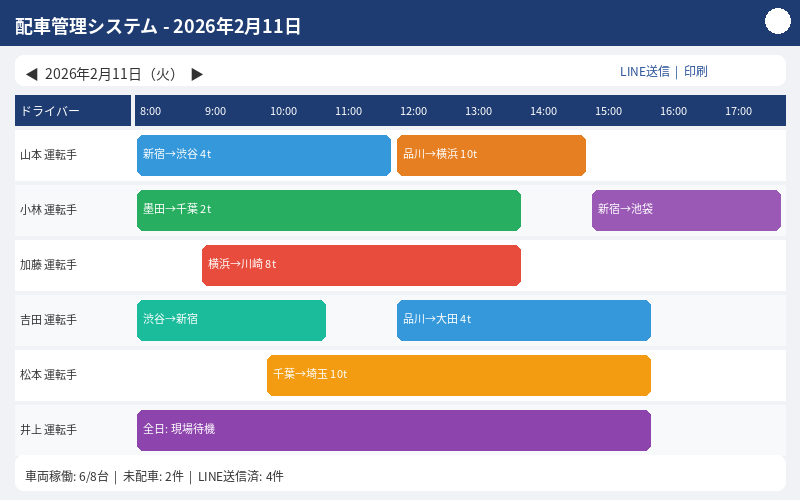Go to previous day with left arrow

pyautogui.click(x=31, y=74)
